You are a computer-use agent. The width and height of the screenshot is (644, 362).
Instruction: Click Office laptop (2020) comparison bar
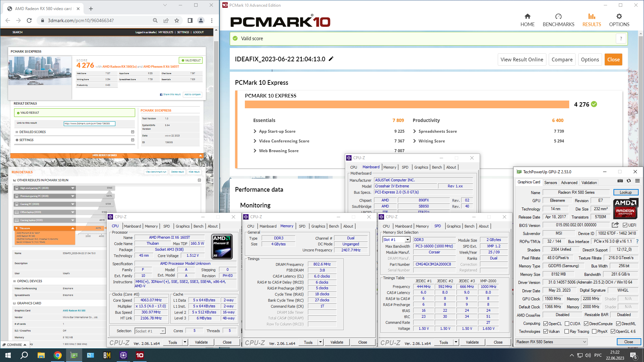pyautogui.click(x=45, y=212)
